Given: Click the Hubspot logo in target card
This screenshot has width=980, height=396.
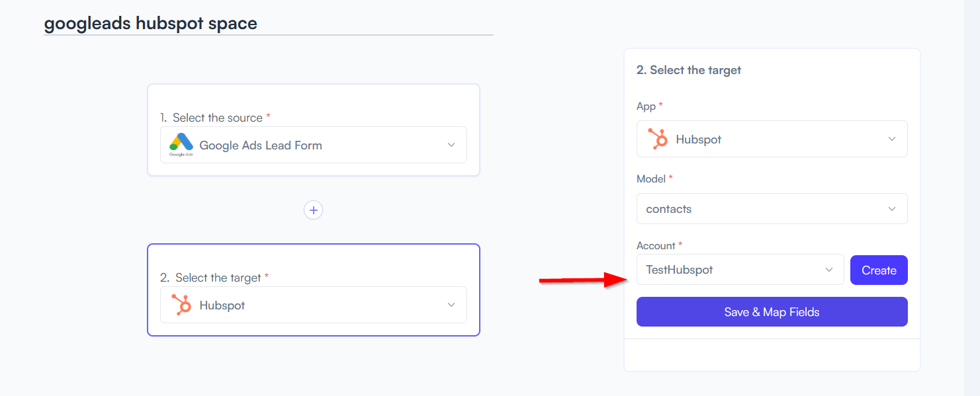Looking at the screenshot, I should pyautogui.click(x=181, y=305).
